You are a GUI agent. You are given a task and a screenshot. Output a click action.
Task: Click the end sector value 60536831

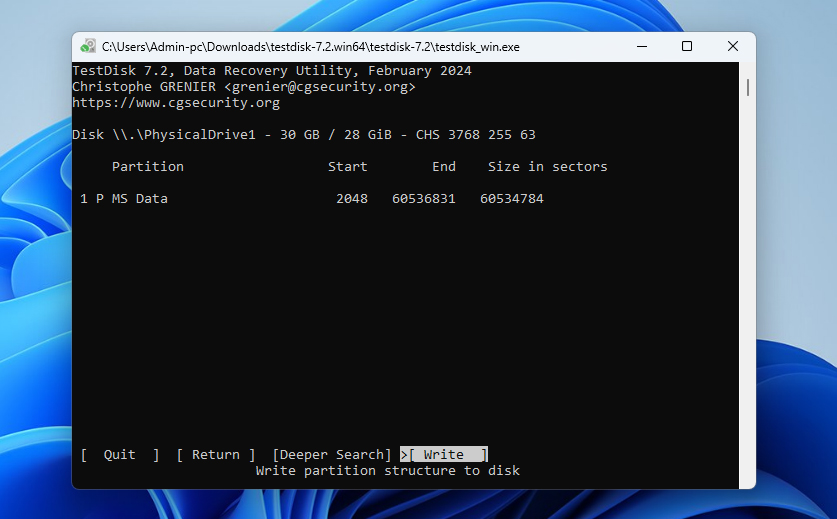424,199
